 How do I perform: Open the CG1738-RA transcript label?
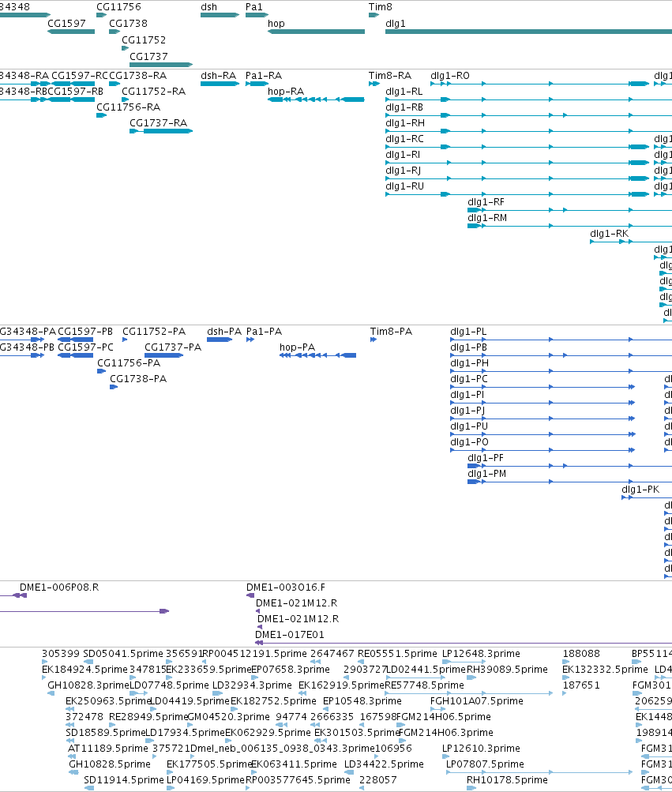[x=138, y=76]
